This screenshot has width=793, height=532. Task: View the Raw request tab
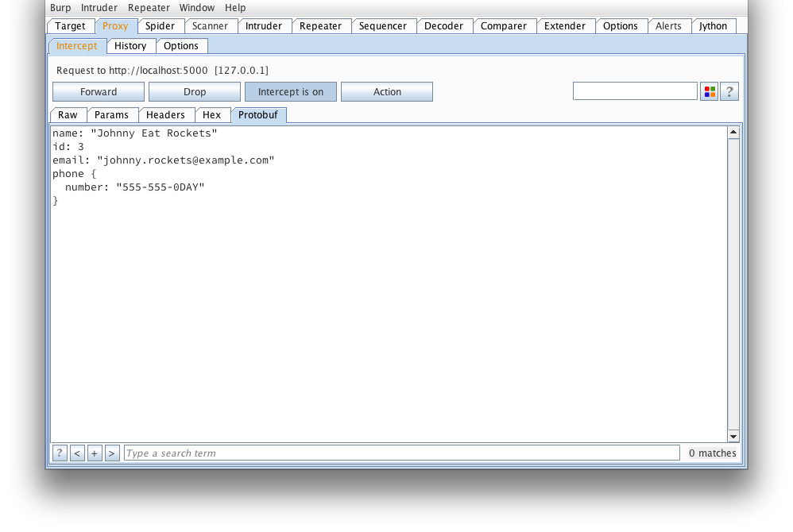pos(68,115)
